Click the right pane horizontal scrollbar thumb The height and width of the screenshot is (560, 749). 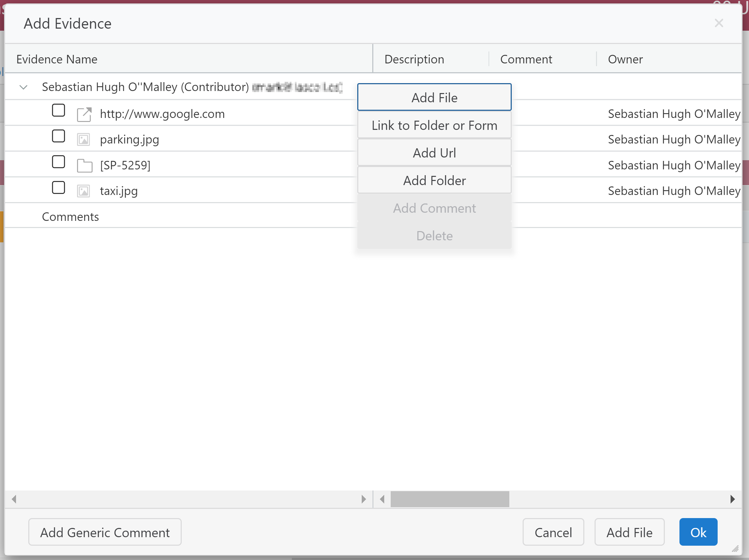(x=450, y=499)
